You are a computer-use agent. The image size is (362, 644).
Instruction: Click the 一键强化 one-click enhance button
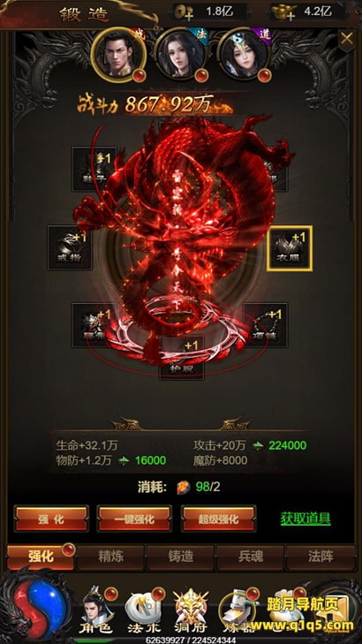(x=134, y=519)
